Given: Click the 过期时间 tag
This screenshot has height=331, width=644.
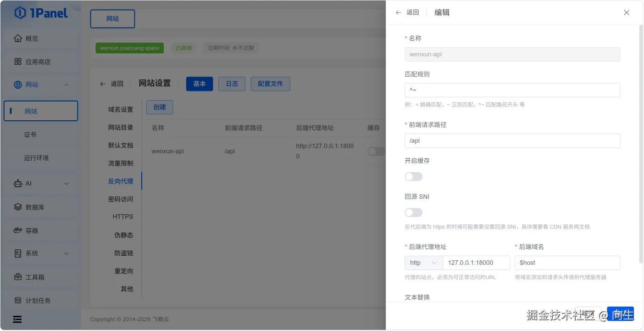Looking at the screenshot, I should 231,48.
